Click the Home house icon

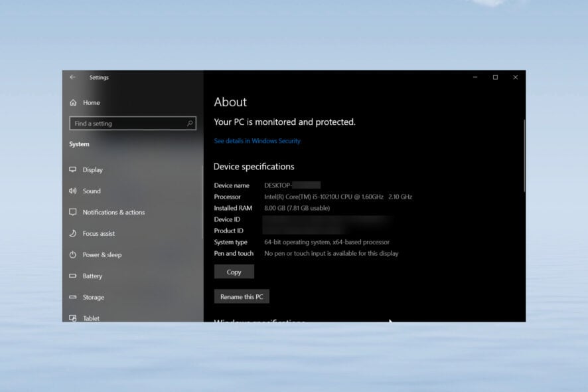72,102
